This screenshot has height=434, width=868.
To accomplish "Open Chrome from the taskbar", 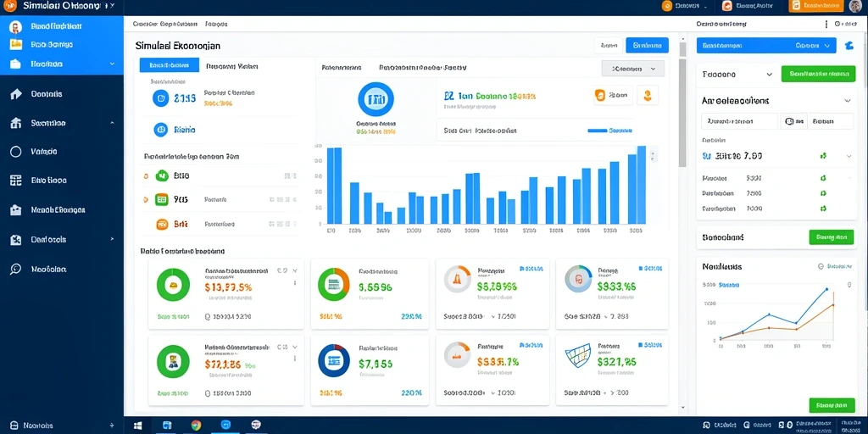I will click(x=196, y=426).
